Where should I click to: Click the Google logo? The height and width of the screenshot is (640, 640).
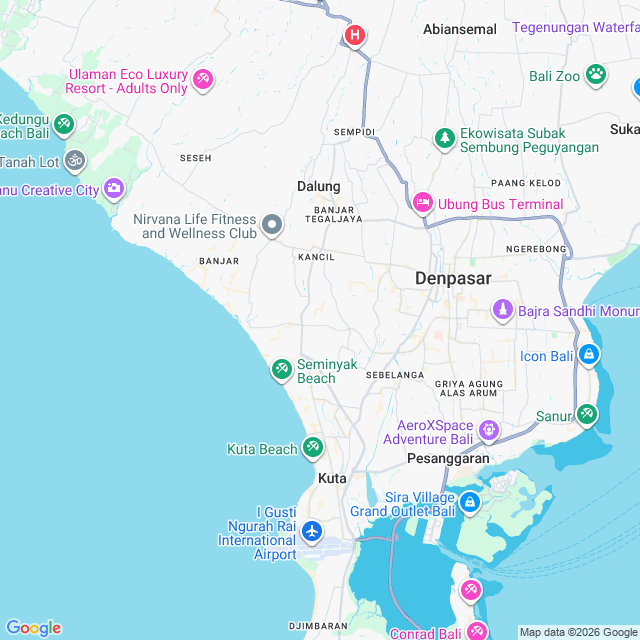tap(33, 628)
